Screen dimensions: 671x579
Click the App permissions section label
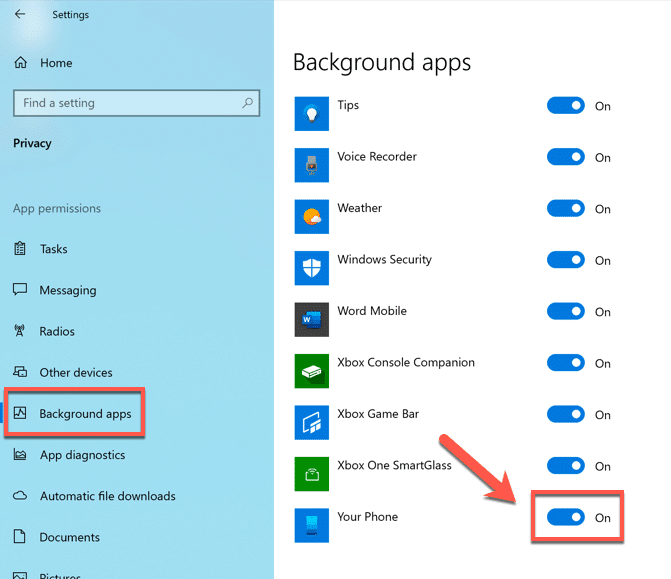point(57,208)
